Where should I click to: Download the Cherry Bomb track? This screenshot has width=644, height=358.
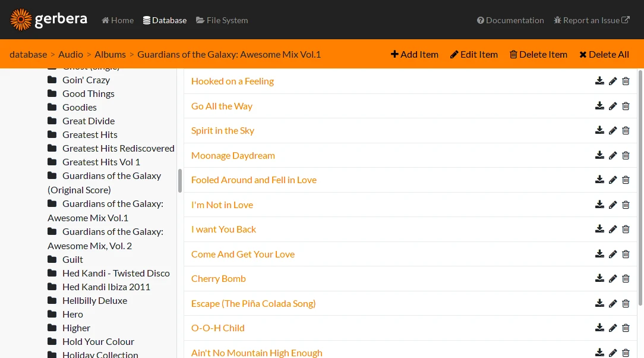coord(599,278)
